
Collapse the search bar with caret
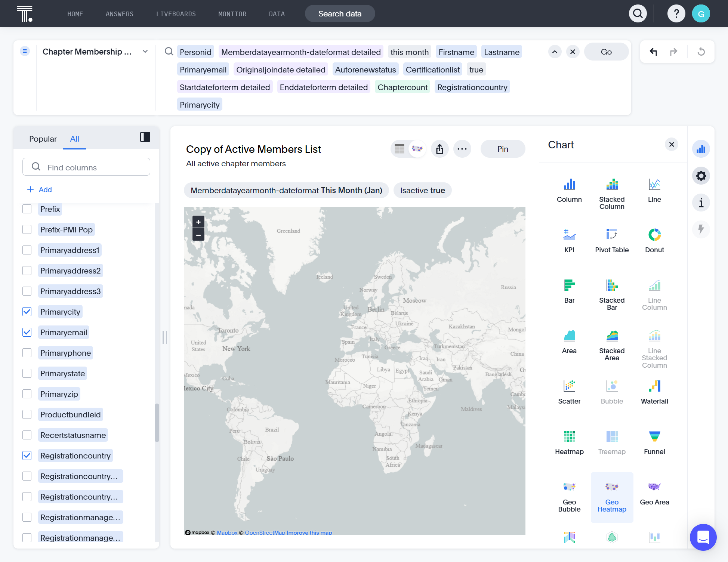pyautogui.click(x=555, y=52)
